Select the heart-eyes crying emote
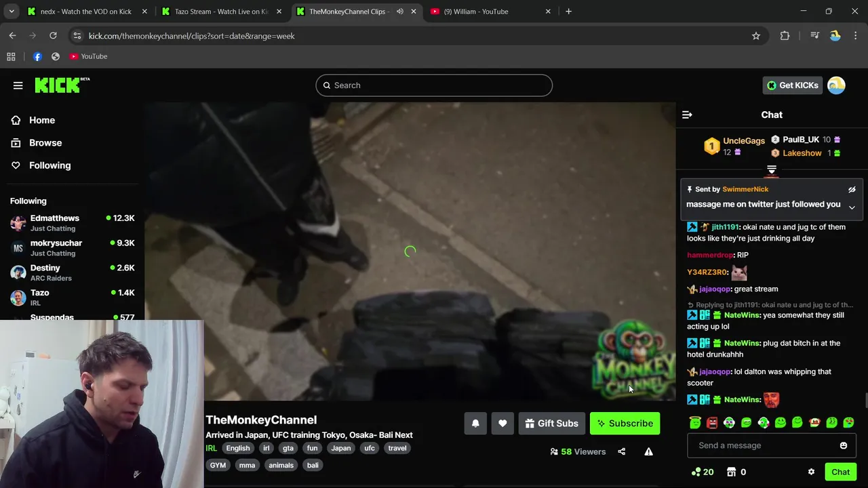 848,422
